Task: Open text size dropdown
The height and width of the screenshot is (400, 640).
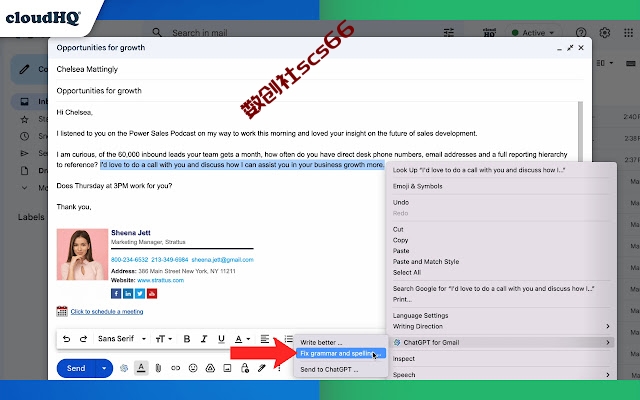Action: tap(164, 339)
